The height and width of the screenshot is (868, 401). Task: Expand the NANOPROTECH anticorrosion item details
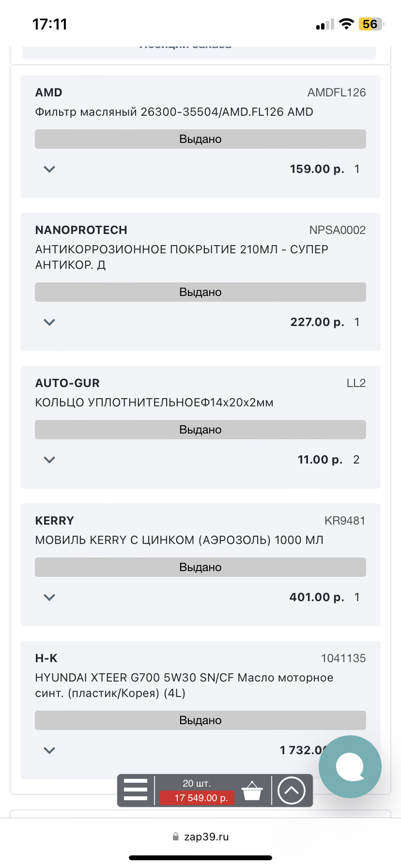(x=49, y=322)
